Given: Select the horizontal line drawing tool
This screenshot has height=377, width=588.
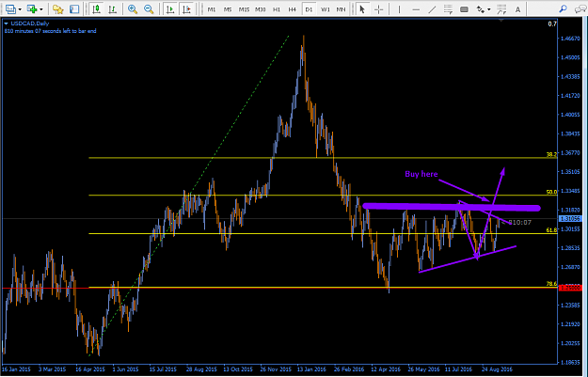Looking at the screenshot, I should [416, 9].
